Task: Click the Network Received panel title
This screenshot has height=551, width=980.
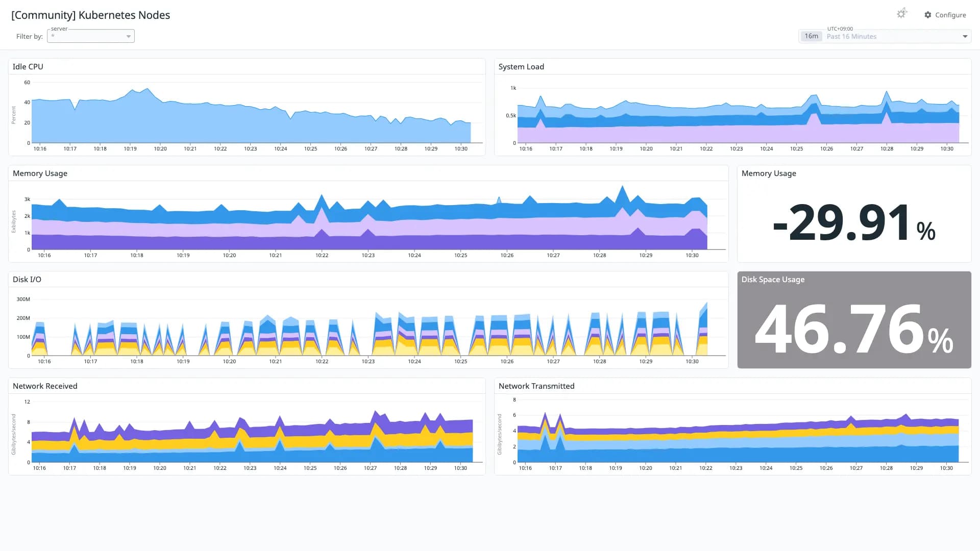Action: click(45, 386)
